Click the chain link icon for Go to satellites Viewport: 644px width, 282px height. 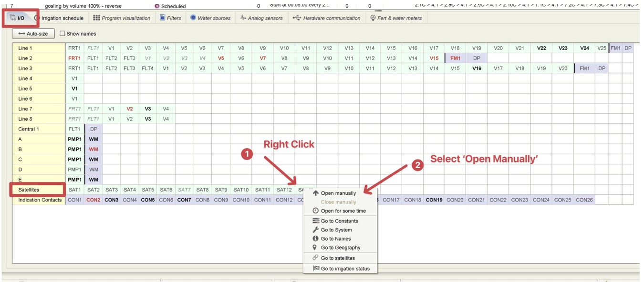point(315,258)
